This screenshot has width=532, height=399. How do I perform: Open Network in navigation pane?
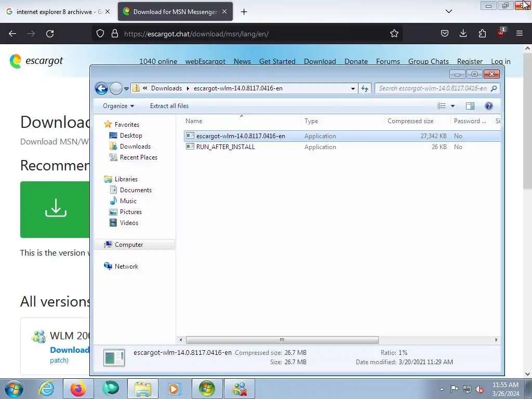pos(126,267)
